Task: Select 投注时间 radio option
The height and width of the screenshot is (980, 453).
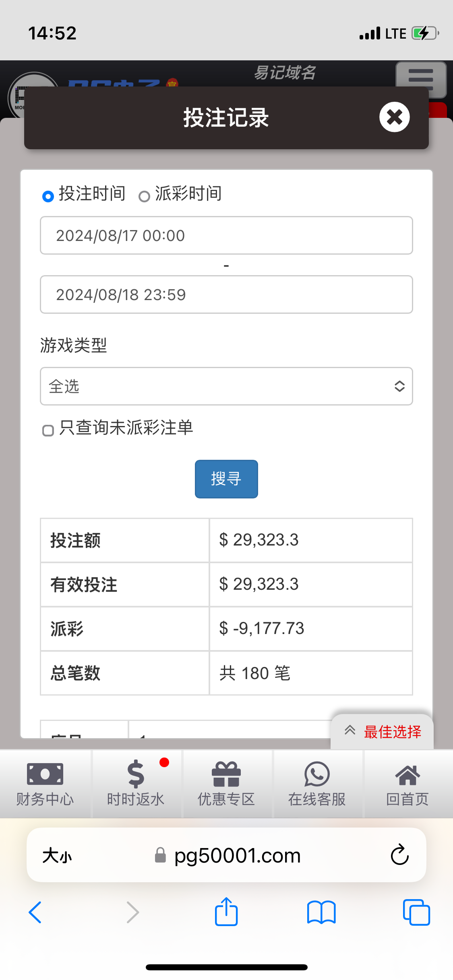Action: tap(48, 196)
